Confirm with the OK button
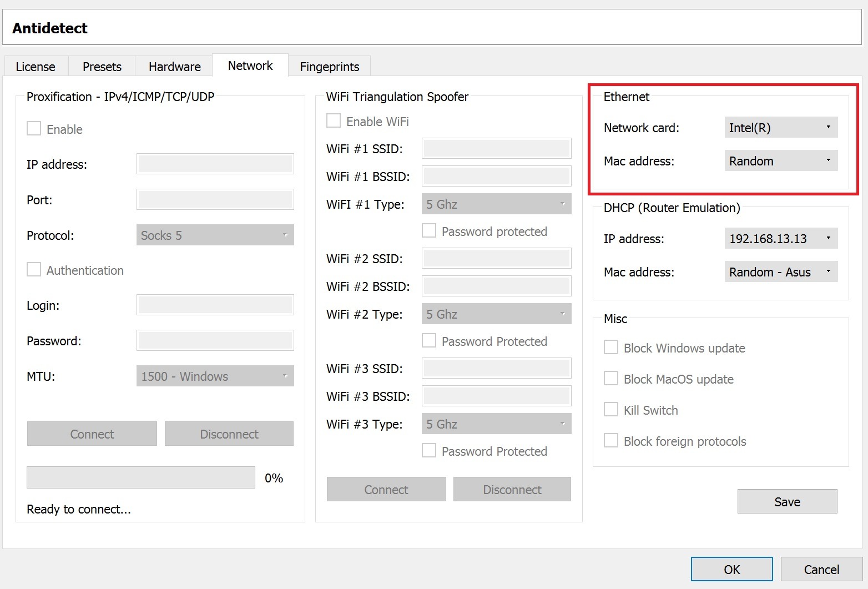This screenshot has height=589, width=868. (x=732, y=570)
